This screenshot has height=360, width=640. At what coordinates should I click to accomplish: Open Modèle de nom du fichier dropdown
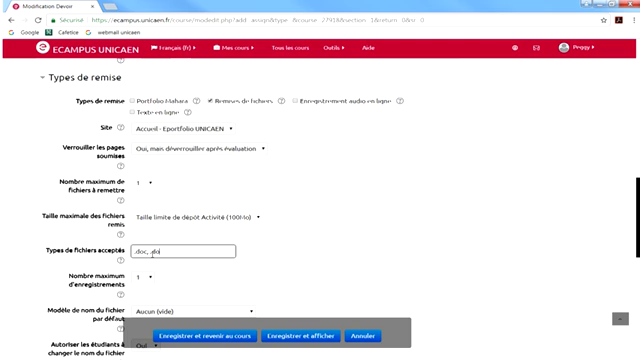tap(194, 311)
